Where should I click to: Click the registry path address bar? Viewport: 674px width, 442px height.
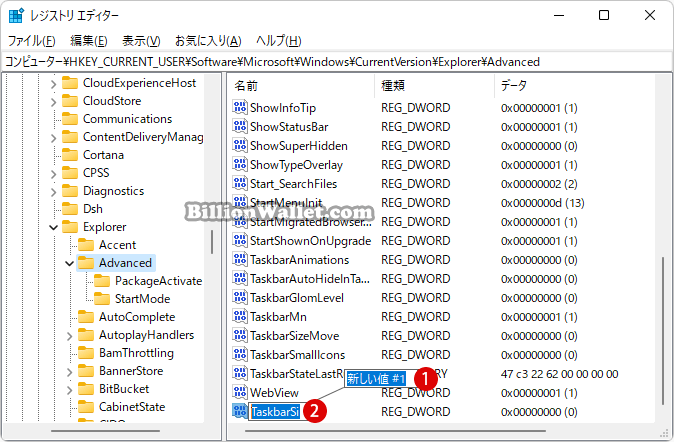337,62
